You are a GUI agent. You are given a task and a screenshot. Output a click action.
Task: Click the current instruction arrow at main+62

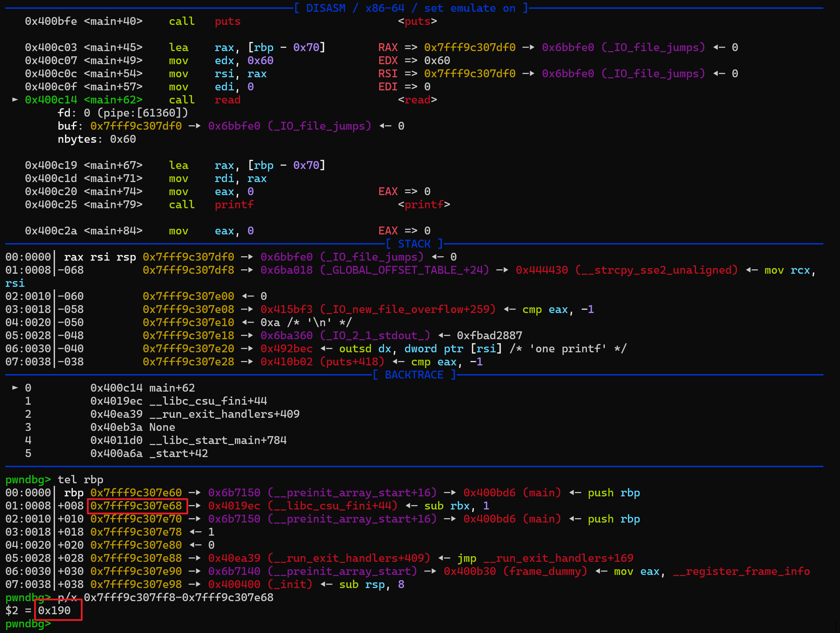coord(15,100)
